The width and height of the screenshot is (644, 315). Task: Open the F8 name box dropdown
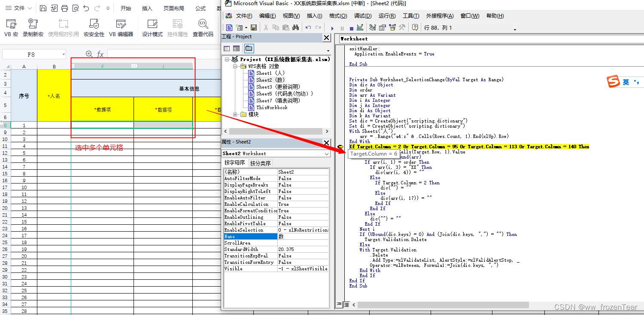point(64,55)
